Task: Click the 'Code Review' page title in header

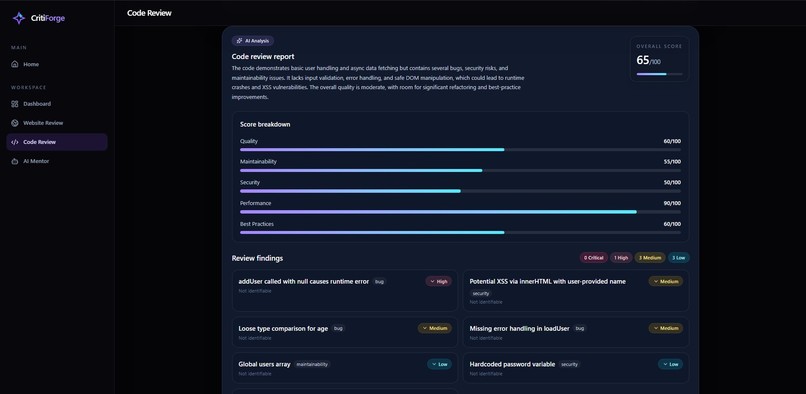Action: pyautogui.click(x=150, y=13)
